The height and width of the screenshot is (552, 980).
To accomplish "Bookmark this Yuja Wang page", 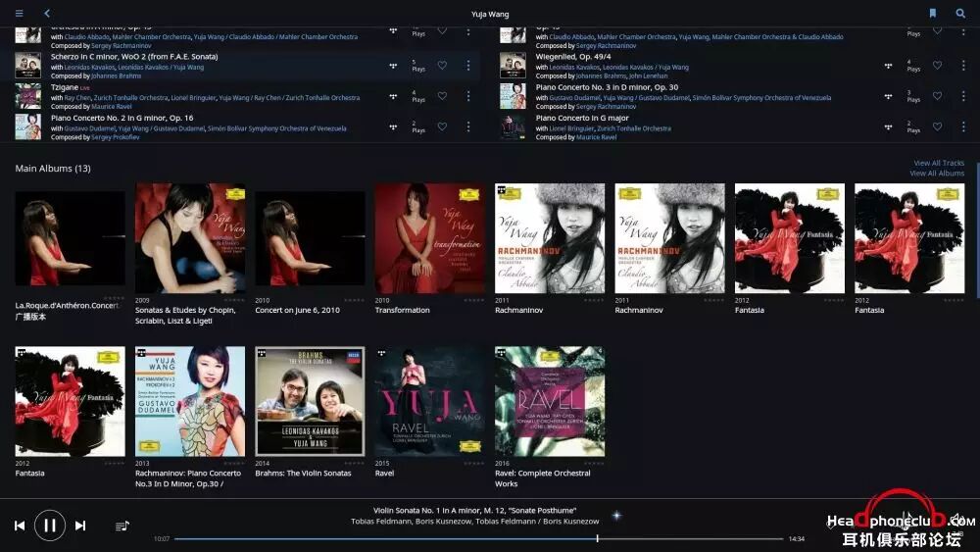I will pyautogui.click(x=933, y=13).
